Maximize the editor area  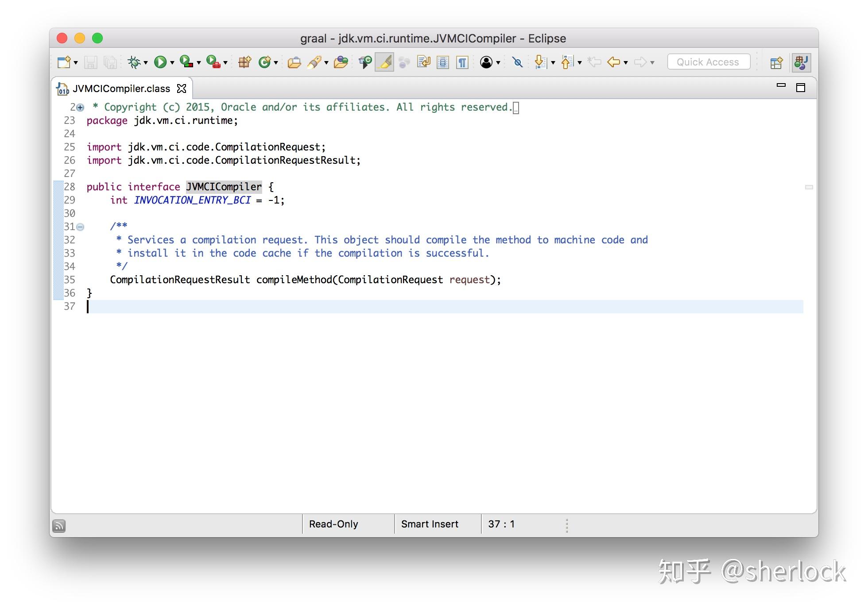click(800, 88)
